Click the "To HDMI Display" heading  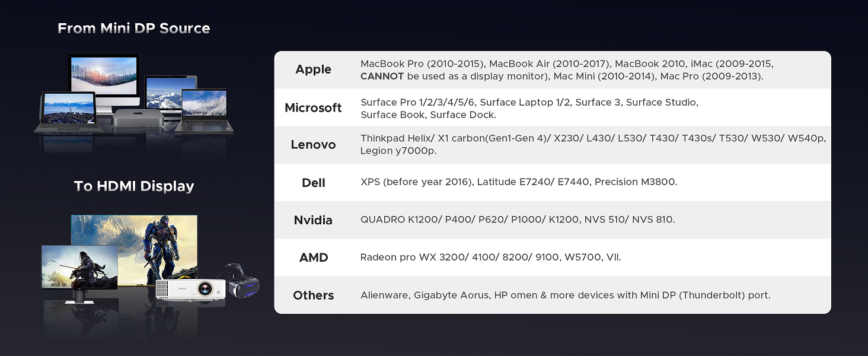point(134,186)
